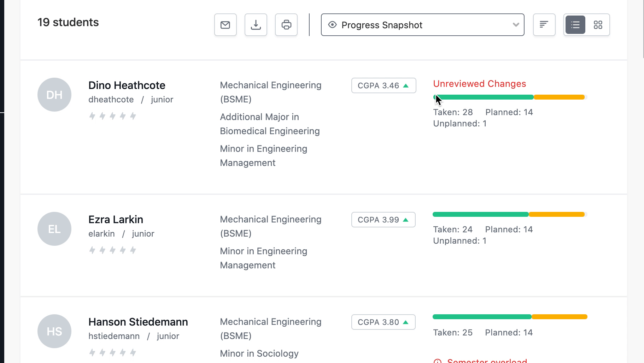Click the print icon button
This screenshot has height=363, width=644.
coord(286,25)
